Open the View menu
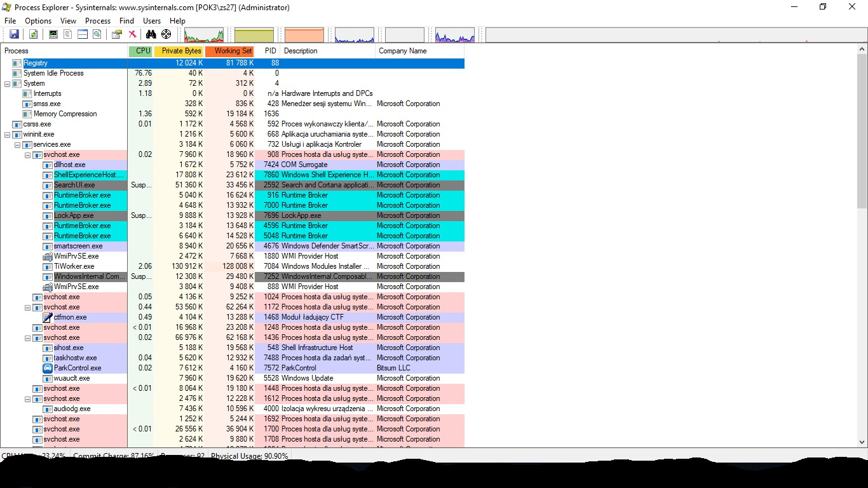The height and width of the screenshot is (488, 868). coord(68,21)
